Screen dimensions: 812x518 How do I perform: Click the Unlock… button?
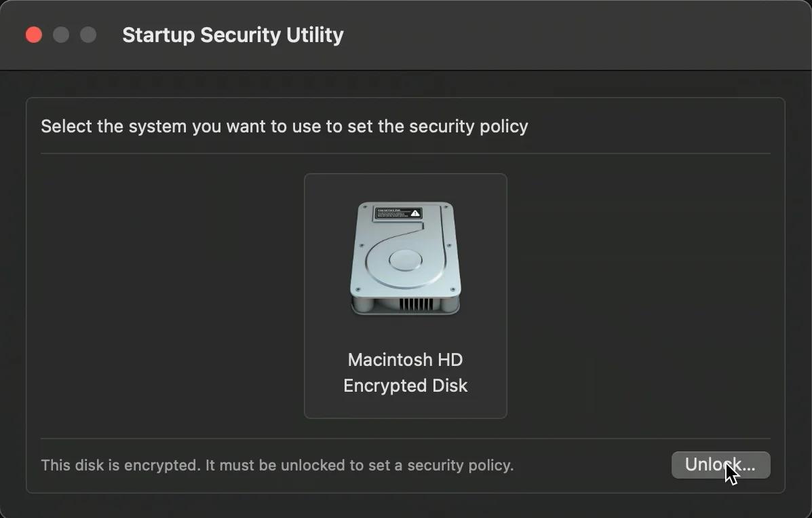[x=720, y=465]
